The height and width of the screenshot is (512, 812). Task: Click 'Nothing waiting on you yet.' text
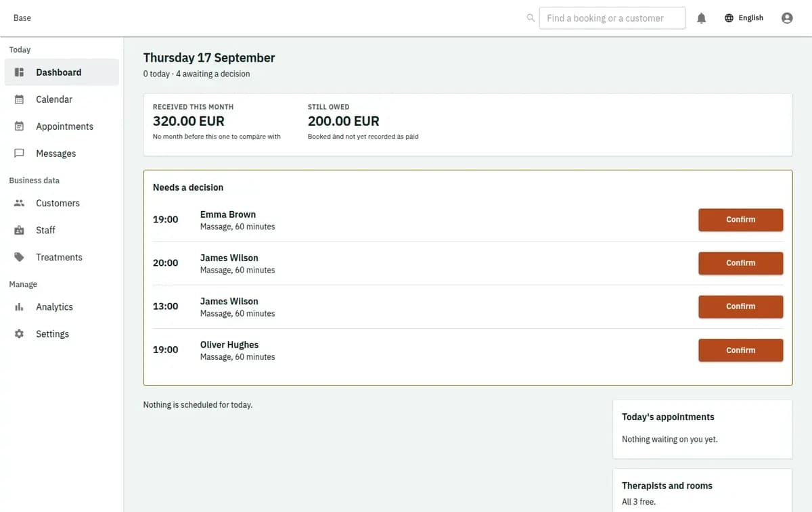click(670, 440)
